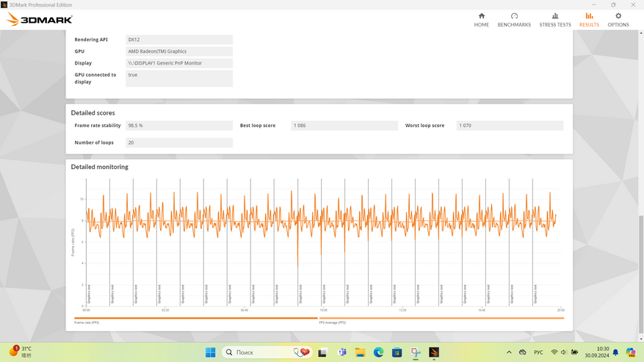The image size is (644, 362).
Task: Open the weather widget showing 31°C
Action: 21,352
